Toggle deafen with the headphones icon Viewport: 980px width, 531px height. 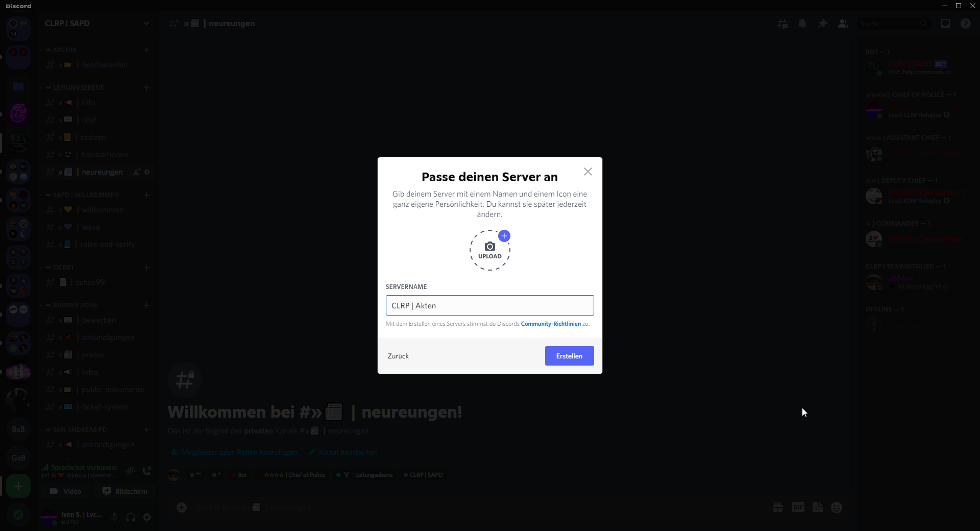131,517
